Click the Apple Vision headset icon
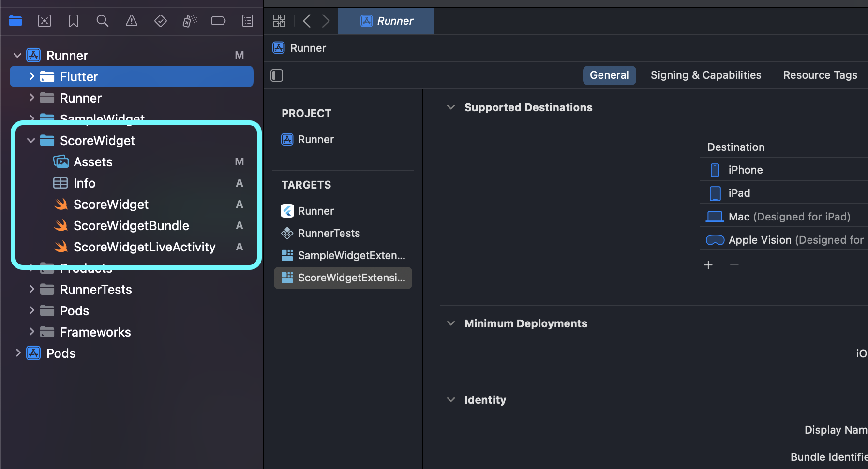This screenshot has height=469, width=868. 715,240
